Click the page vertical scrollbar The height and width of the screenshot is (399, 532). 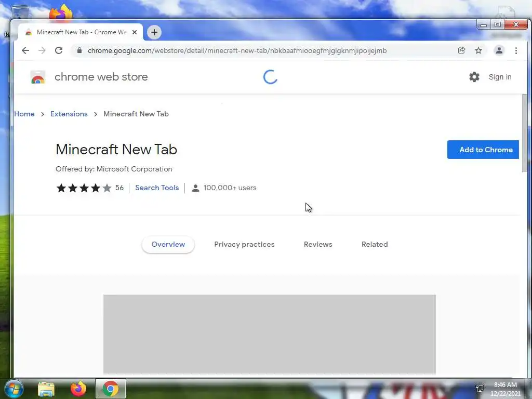(525, 134)
